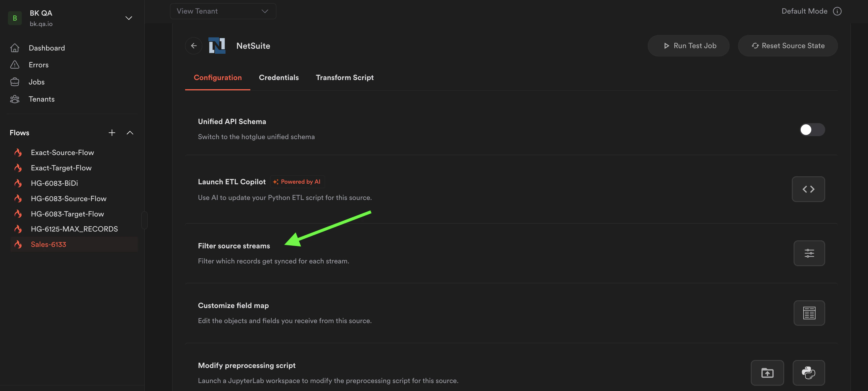The image size is (868, 391).
Task: Open the View Tenant dropdown
Action: (223, 11)
